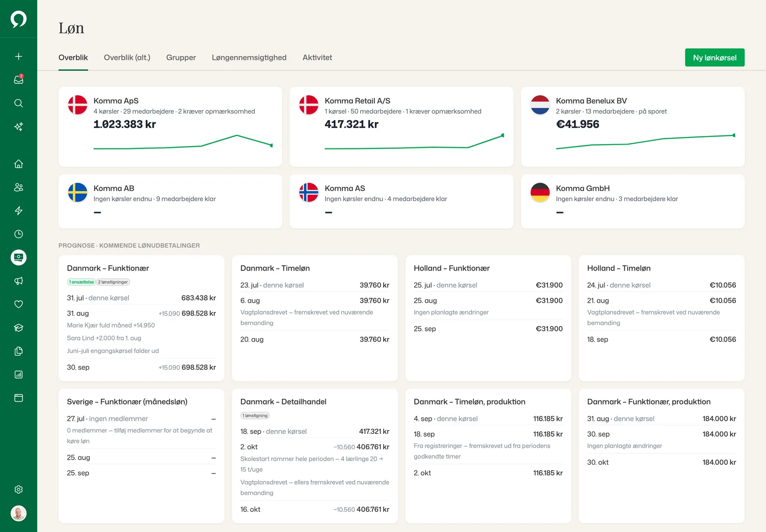Viewport: 766px width, 532px height.
Task: Switch to the Overblik (alt.) tab
Action: click(127, 57)
